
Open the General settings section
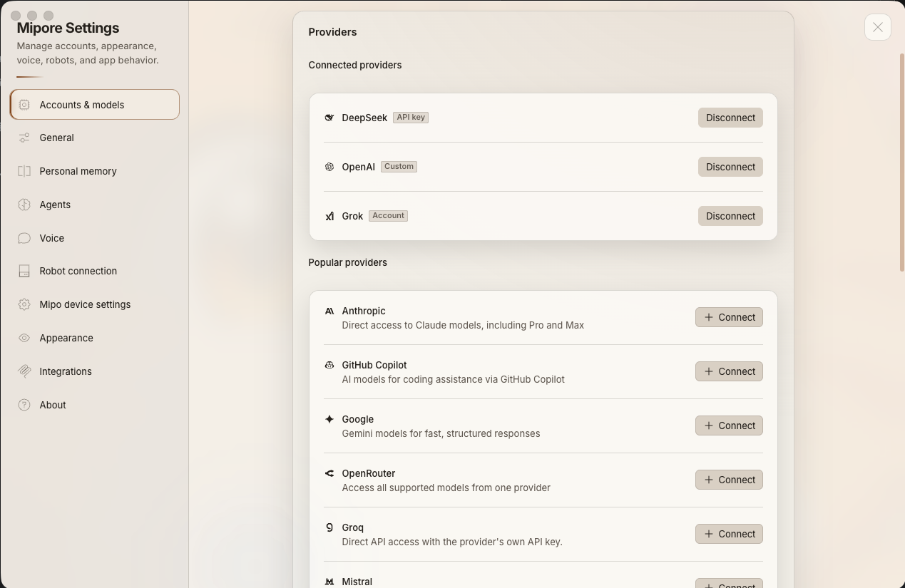[x=94, y=138]
